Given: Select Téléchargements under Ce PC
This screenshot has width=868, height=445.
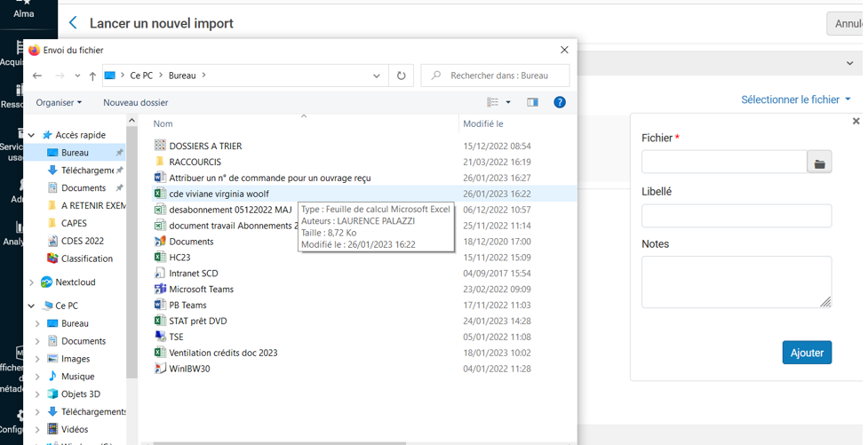Looking at the screenshot, I should [x=93, y=412].
